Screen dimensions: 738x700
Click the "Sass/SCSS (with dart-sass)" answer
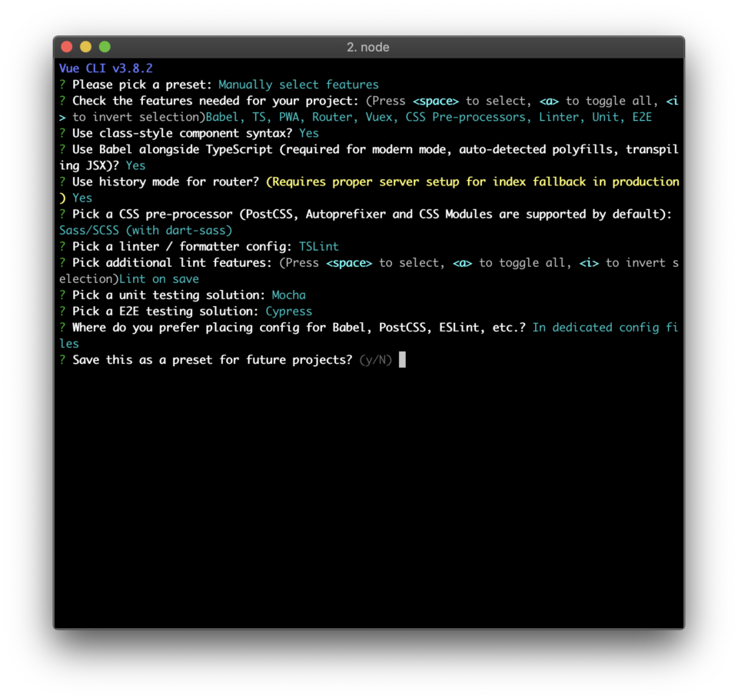[x=145, y=230]
